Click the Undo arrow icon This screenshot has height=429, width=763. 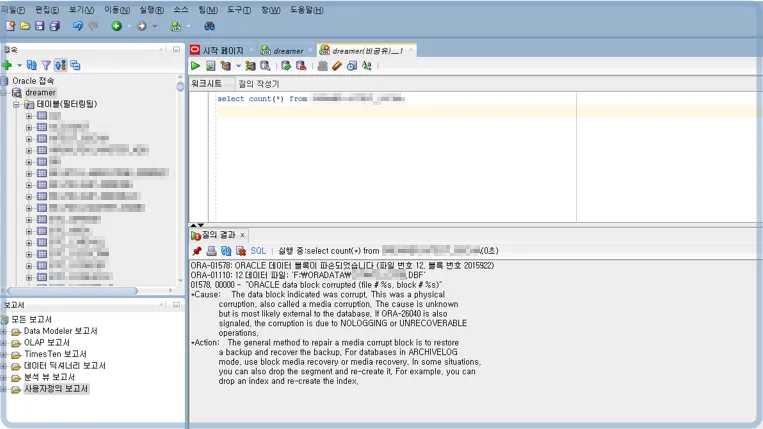pos(77,26)
